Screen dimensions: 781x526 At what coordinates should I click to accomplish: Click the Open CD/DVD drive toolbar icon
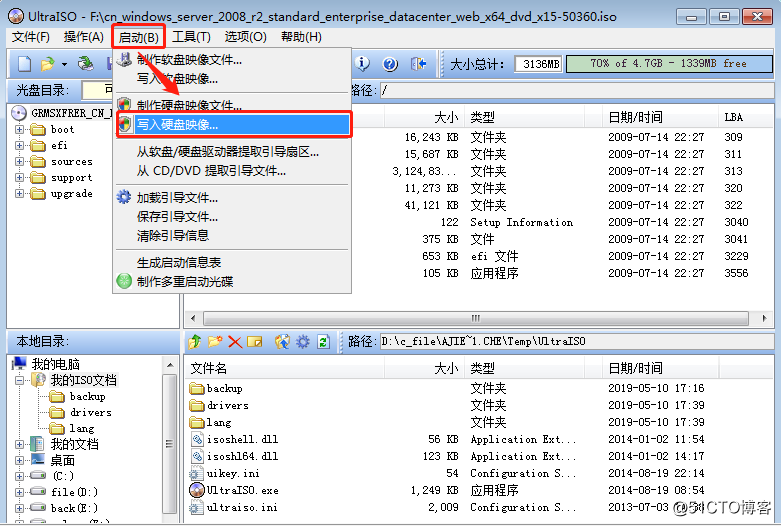point(86,63)
